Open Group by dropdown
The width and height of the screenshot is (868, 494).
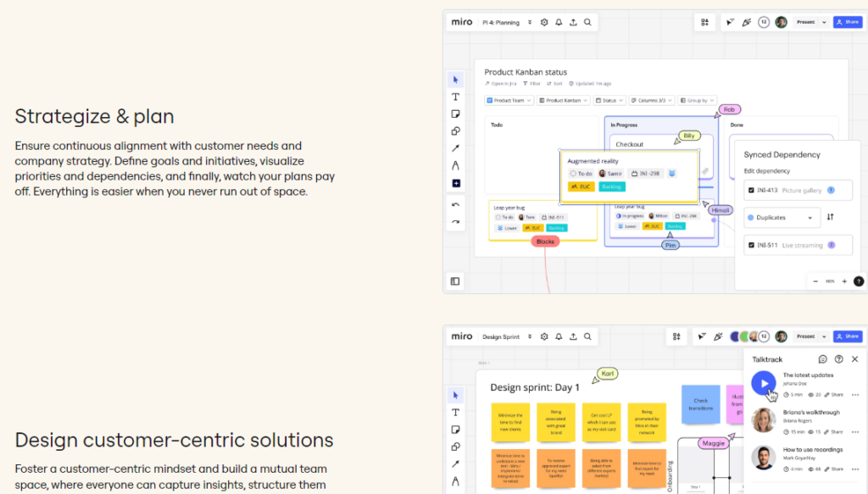click(x=697, y=100)
